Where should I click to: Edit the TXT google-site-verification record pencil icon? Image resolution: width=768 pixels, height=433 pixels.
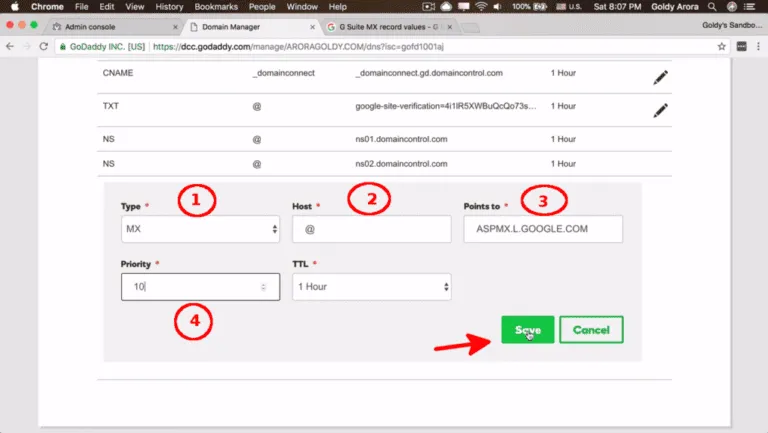click(660, 110)
